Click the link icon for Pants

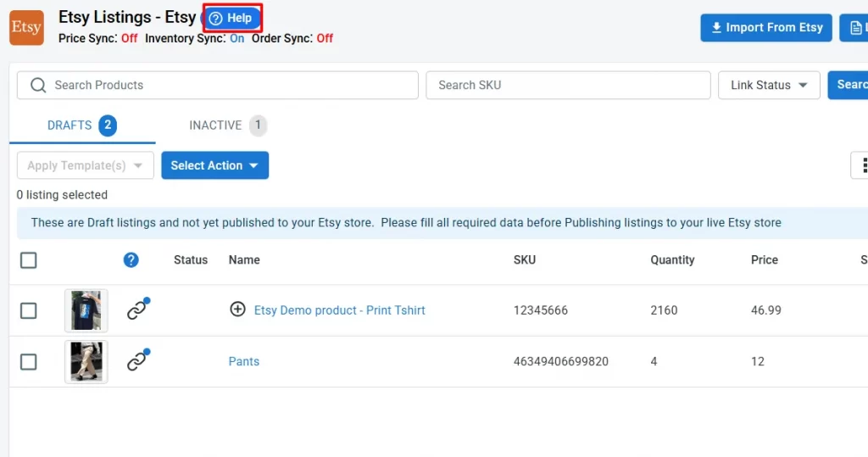click(x=137, y=360)
